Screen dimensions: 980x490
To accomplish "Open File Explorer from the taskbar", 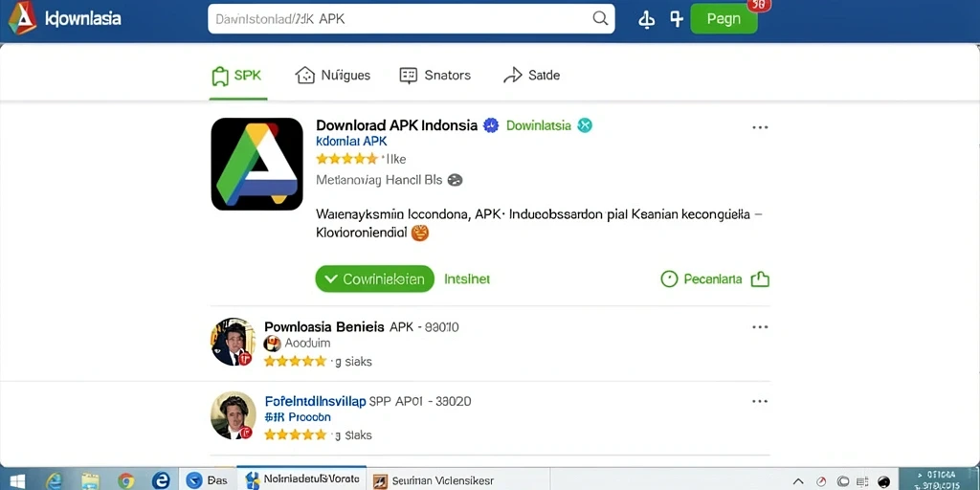I will [x=90, y=479].
